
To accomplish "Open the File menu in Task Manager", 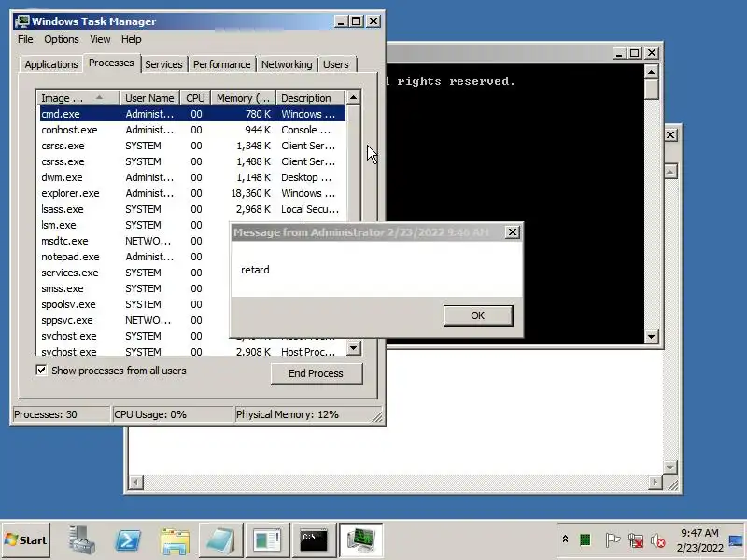I will 25,39.
